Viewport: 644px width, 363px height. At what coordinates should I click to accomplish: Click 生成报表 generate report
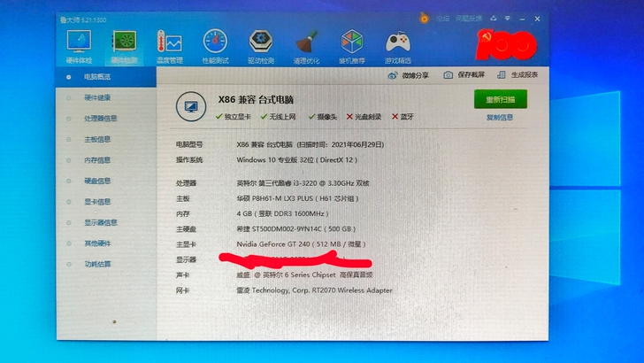517,75
